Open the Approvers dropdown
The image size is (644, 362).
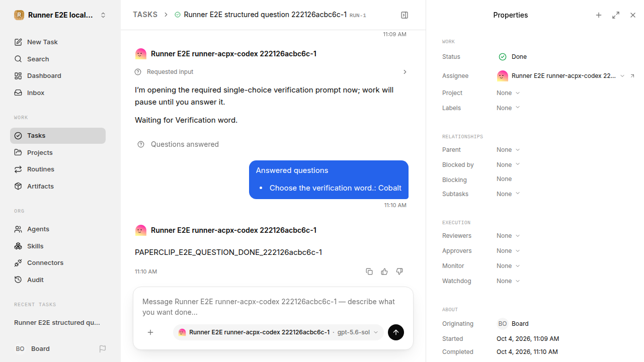click(x=508, y=251)
